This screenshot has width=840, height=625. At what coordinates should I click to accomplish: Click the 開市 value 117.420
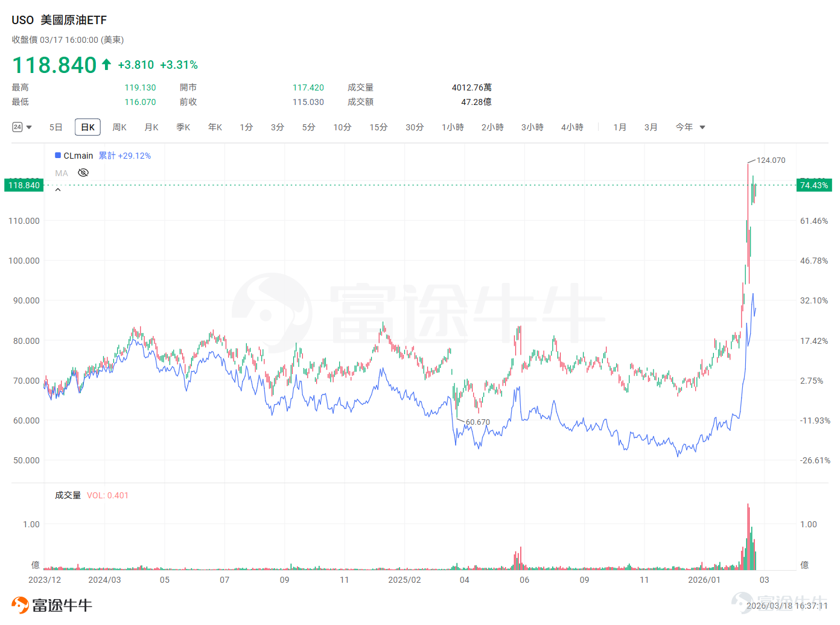pyautogui.click(x=308, y=87)
